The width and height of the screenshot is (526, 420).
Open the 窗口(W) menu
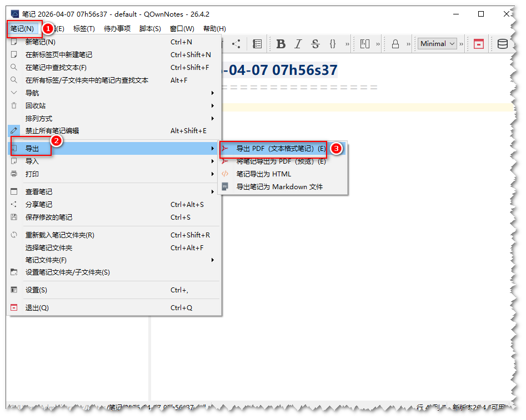click(x=182, y=29)
